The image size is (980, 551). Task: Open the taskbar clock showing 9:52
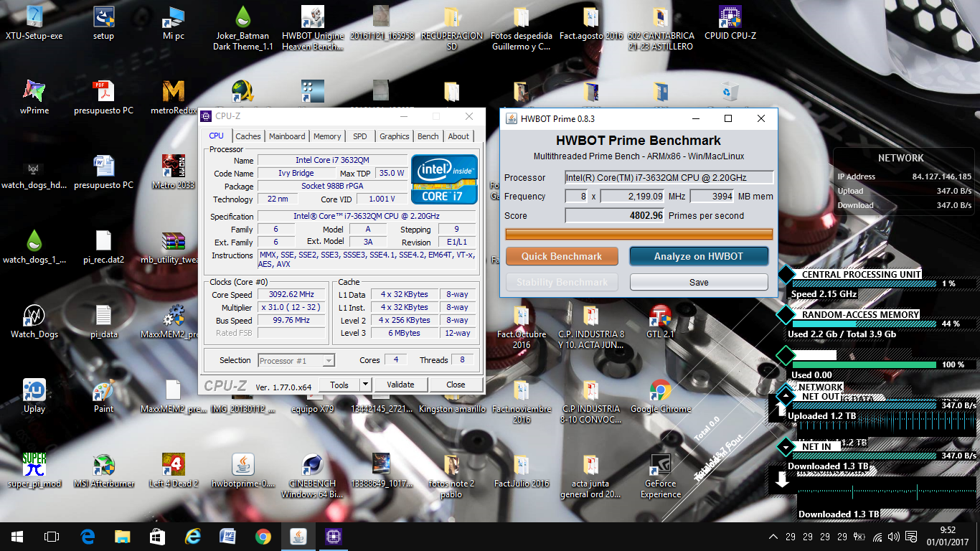click(x=948, y=537)
